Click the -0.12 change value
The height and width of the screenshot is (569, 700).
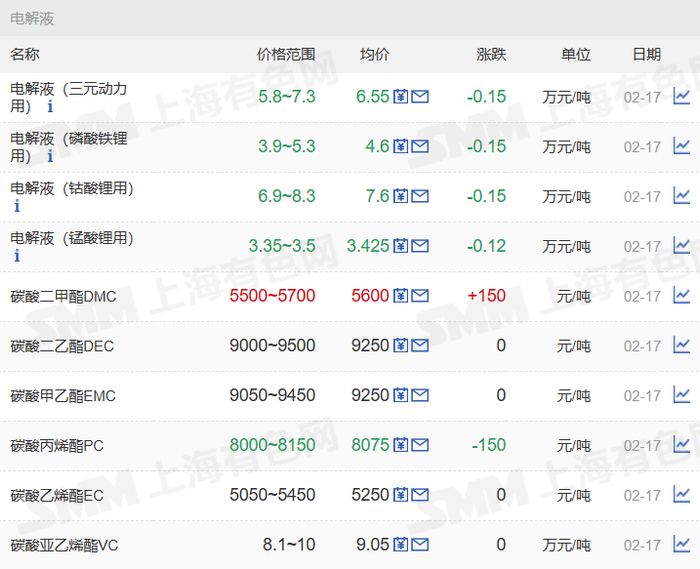pos(486,246)
